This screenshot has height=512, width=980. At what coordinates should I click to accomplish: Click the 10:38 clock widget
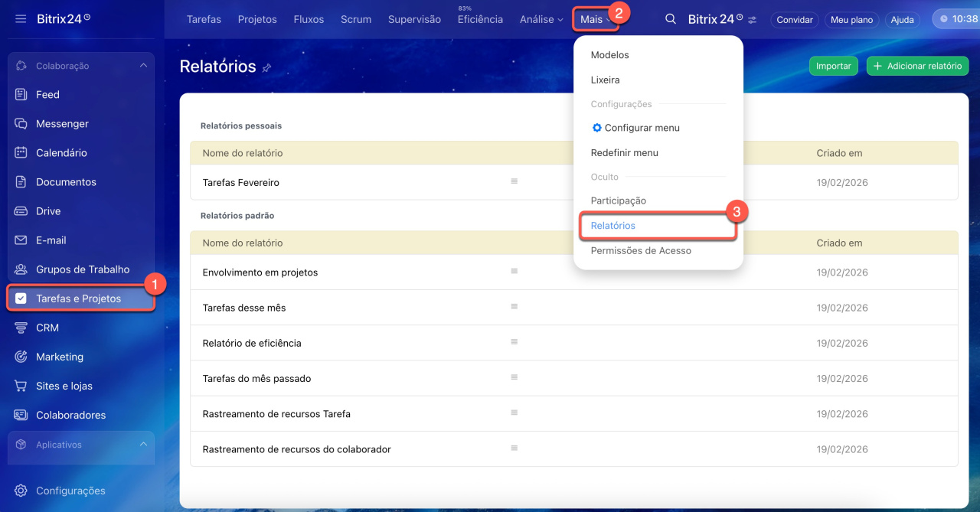pos(957,19)
